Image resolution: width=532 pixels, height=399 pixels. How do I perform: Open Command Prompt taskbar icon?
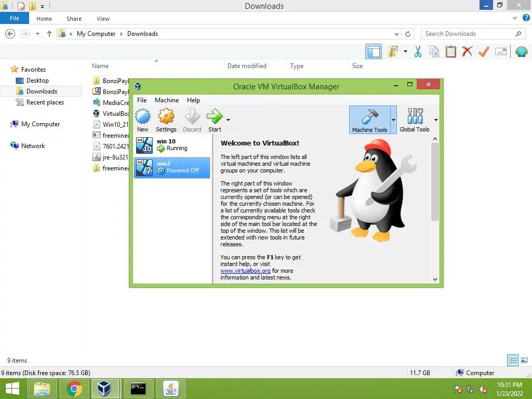[x=138, y=389]
